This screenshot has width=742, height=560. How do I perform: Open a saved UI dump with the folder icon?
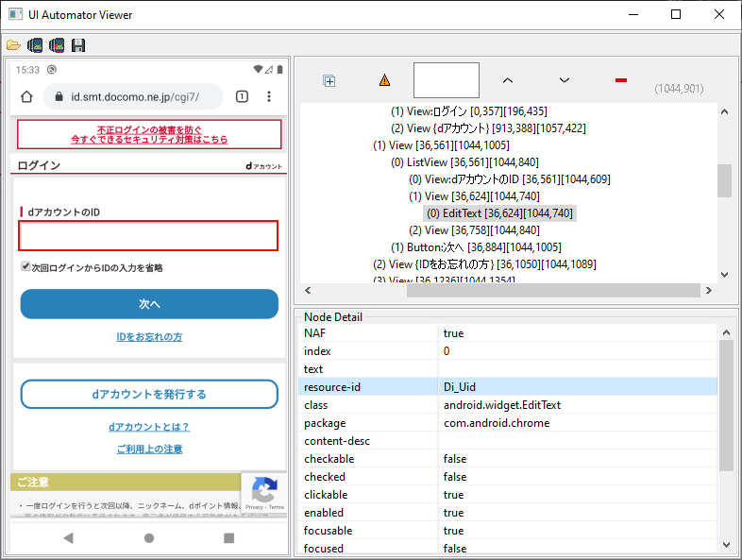13,45
